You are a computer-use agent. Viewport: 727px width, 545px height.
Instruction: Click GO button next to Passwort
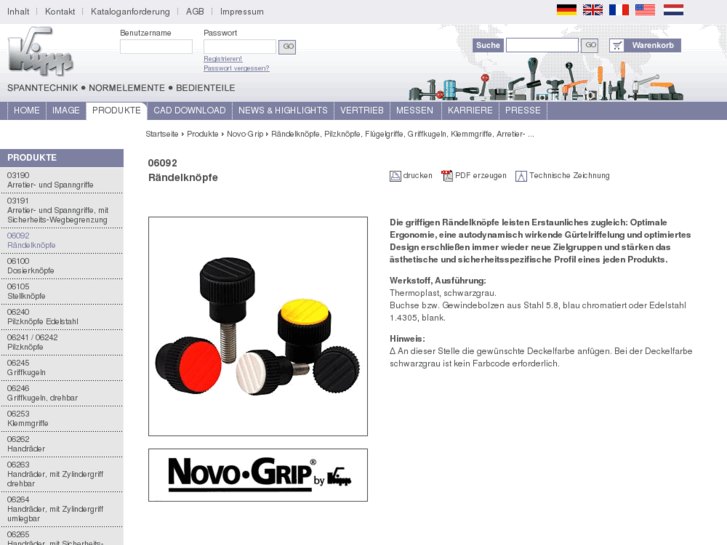click(287, 47)
